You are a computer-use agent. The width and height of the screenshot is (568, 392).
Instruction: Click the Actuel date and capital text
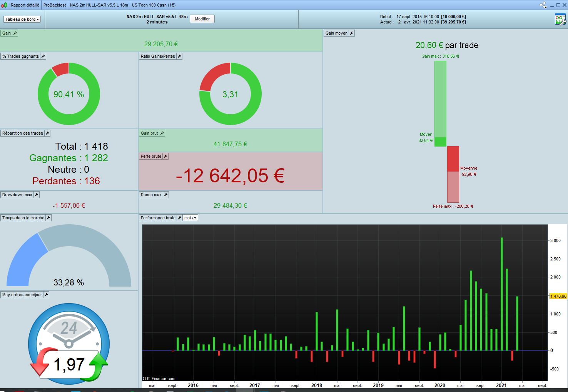pyautogui.click(x=423, y=22)
